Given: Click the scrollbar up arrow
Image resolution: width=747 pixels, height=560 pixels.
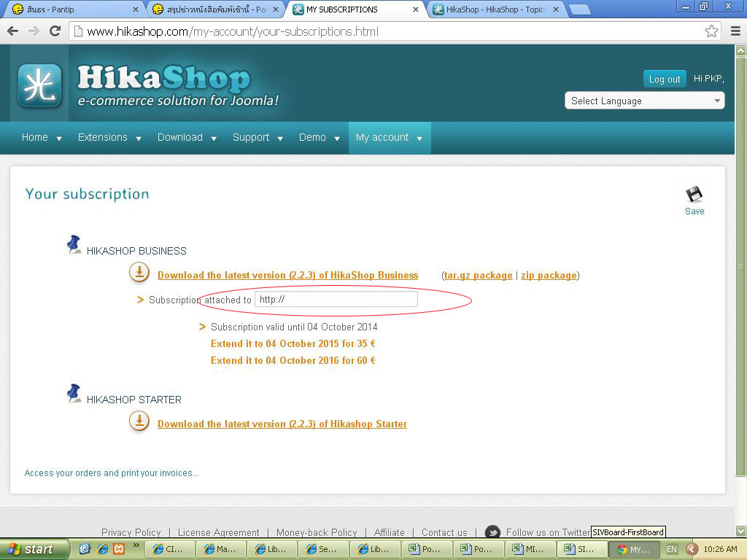Looking at the screenshot, I should tap(740, 50).
